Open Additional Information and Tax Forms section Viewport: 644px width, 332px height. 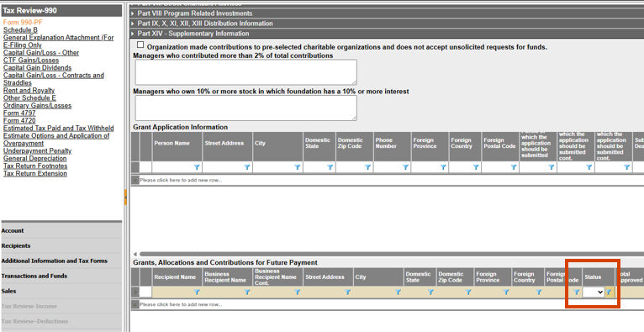click(x=61, y=261)
